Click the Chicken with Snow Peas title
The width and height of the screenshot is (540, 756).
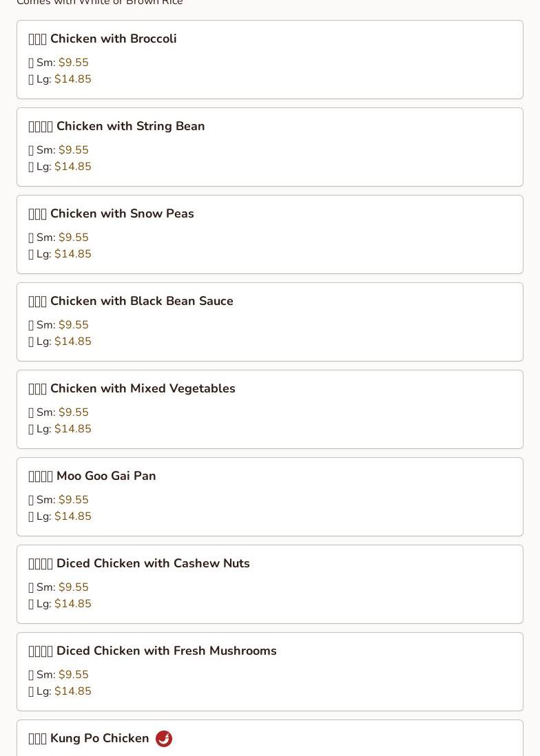click(122, 214)
